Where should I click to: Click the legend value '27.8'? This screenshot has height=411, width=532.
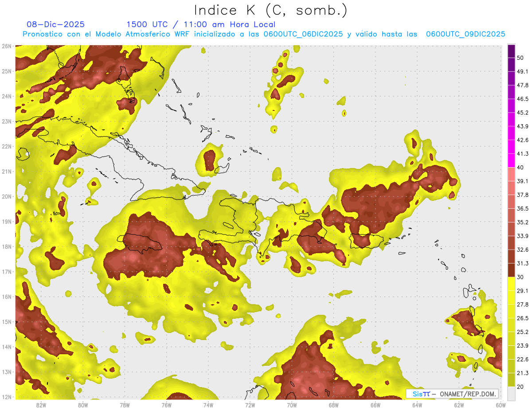tap(523, 305)
